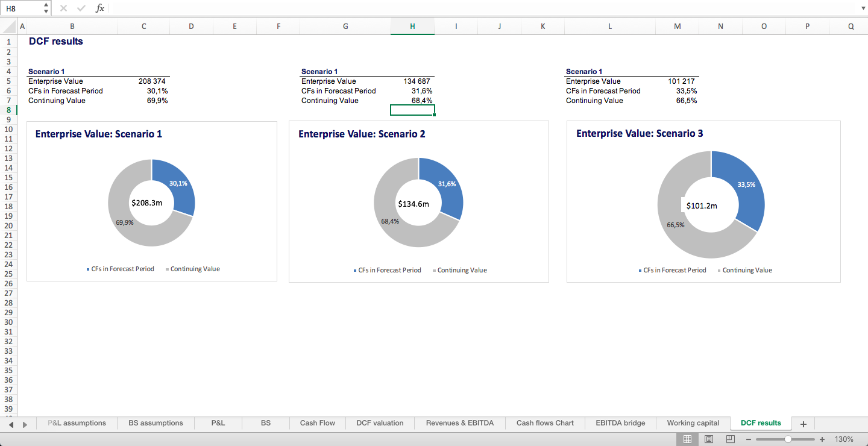Open the Cash Flow sheet tab
This screenshot has height=446, width=868.
[318, 423]
